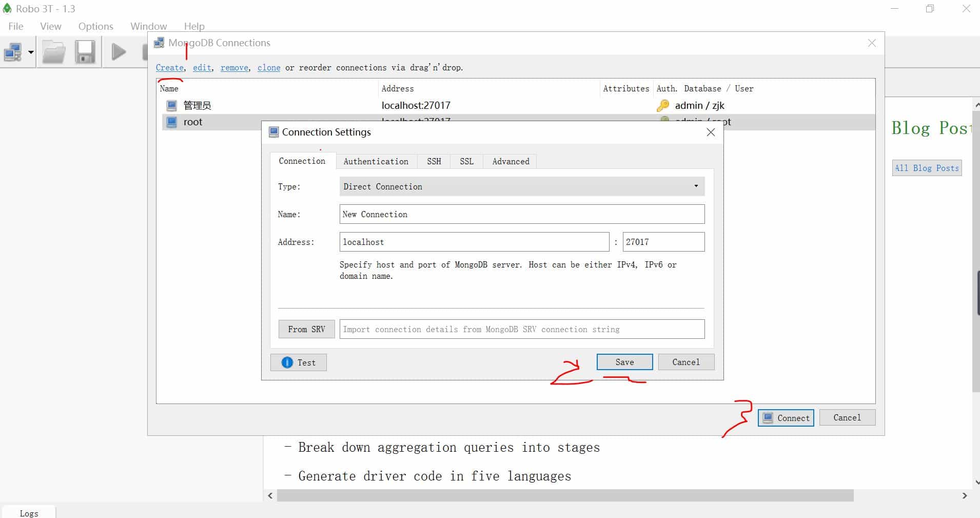The image size is (980, 518).
Task: Click the remove link
Action: [234, 68]
